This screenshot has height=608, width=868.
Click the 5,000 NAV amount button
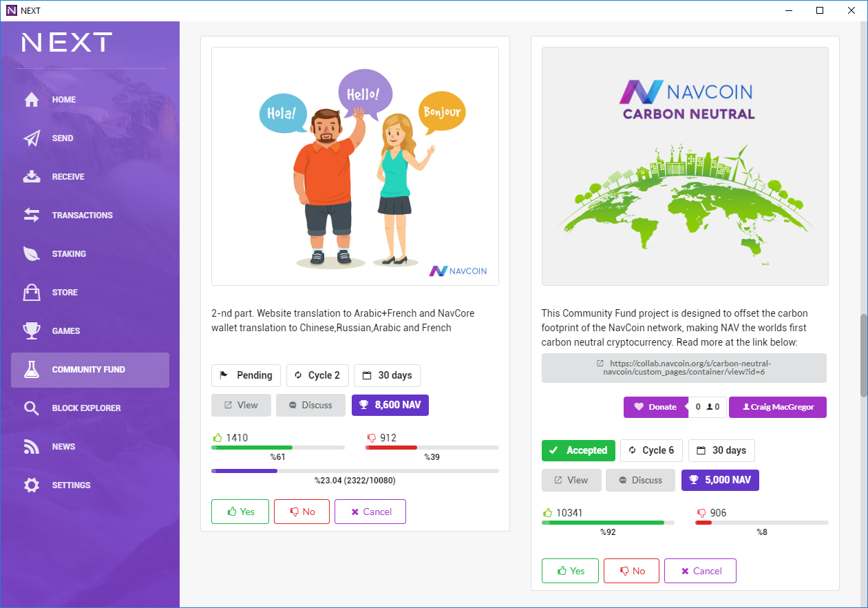(x=720, y=480)
